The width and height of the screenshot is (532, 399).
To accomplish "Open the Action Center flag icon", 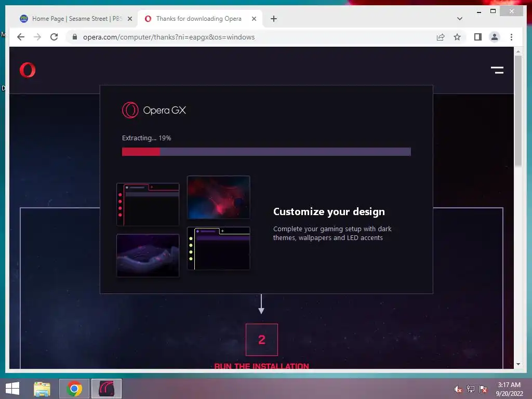I will click(x=483, y=389).
